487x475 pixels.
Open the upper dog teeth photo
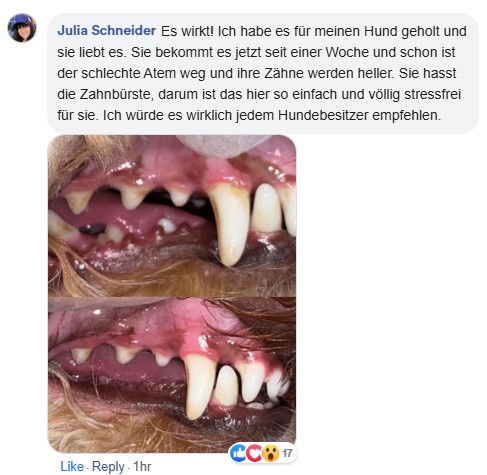click(172, 216)
